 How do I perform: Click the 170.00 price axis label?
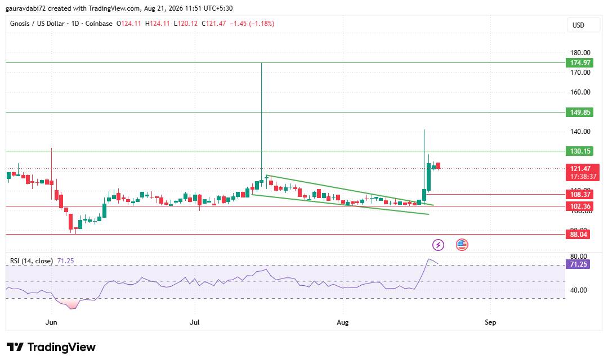click(x=580, y=73)
